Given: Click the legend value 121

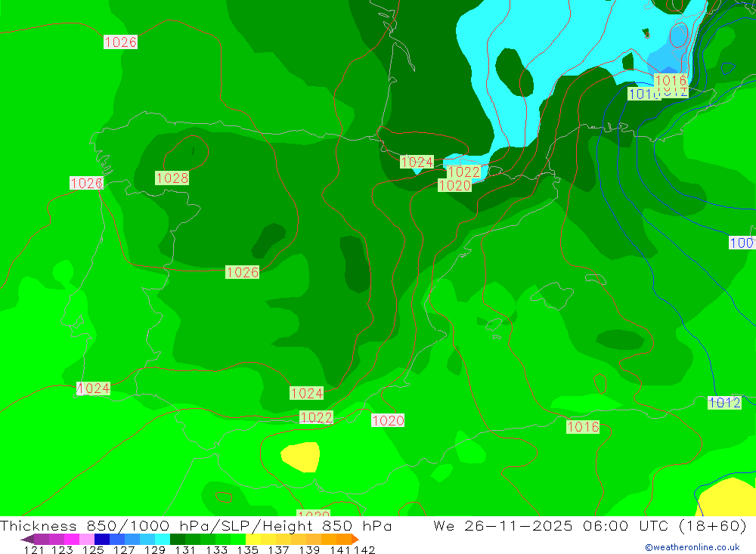Looking at the screenshot, I should [34, 549].
